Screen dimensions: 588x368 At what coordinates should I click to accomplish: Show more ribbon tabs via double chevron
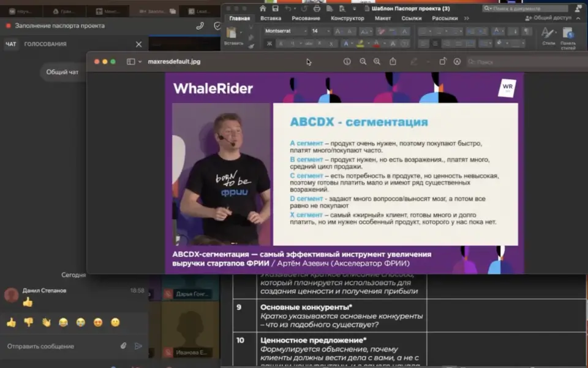[x=467, y=18]
